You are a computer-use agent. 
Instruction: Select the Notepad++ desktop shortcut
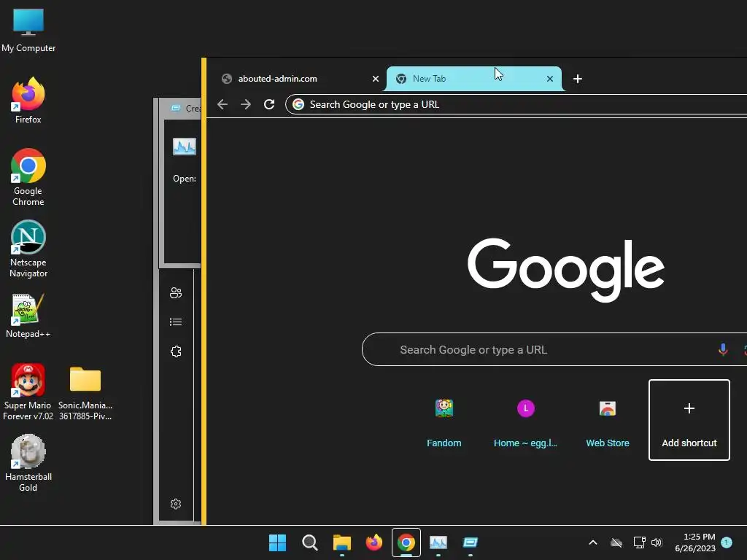[28, 315]
